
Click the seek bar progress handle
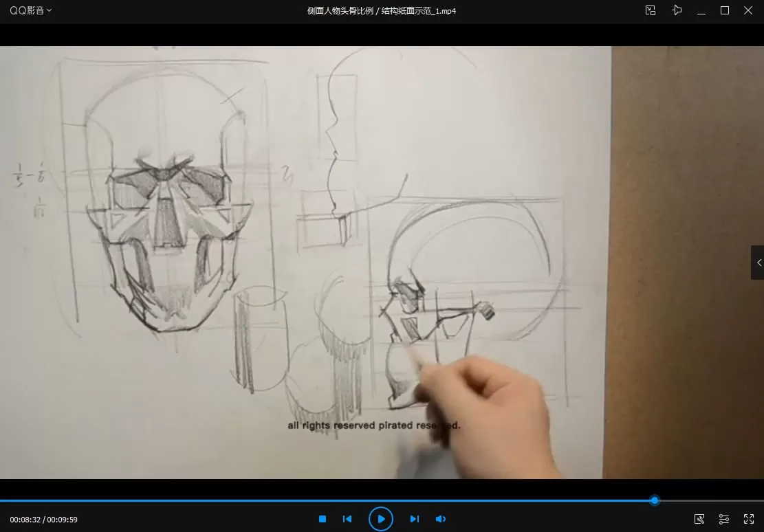tap(655, 500)
